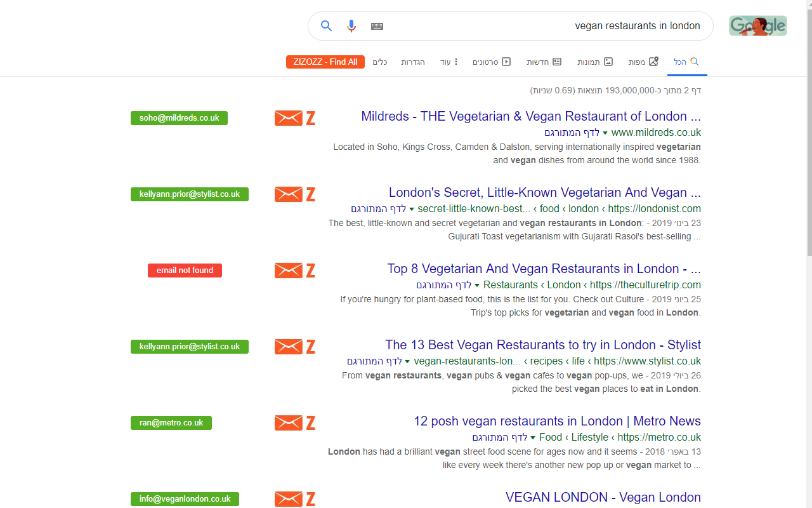Open the on-screen keyboard icon
The height and width of the screenshot is (508, 812).
point(376,26)
